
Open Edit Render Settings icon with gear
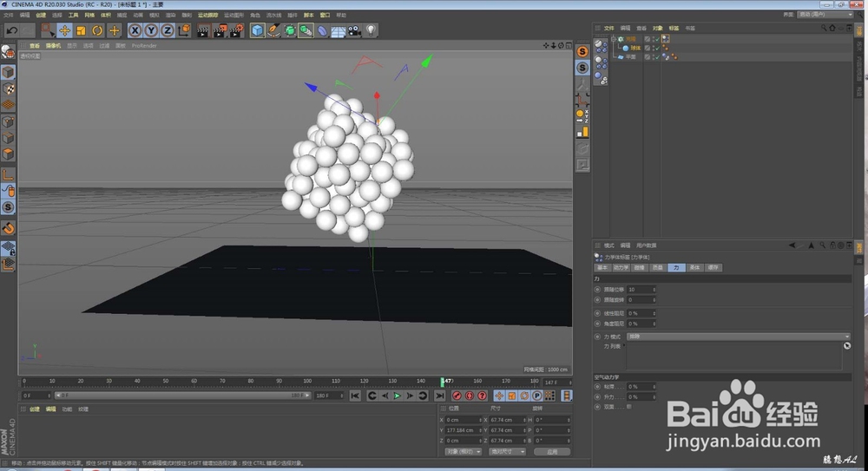pos(236,30)
